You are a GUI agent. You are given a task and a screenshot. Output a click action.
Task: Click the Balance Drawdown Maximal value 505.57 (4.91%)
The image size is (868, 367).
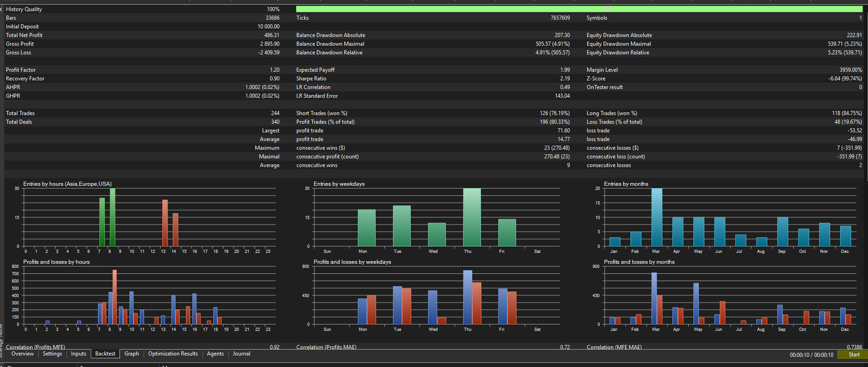point(552,44)
